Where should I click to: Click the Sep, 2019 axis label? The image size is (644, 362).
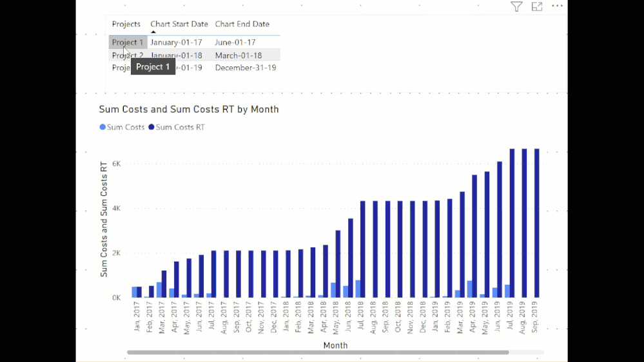535,317
